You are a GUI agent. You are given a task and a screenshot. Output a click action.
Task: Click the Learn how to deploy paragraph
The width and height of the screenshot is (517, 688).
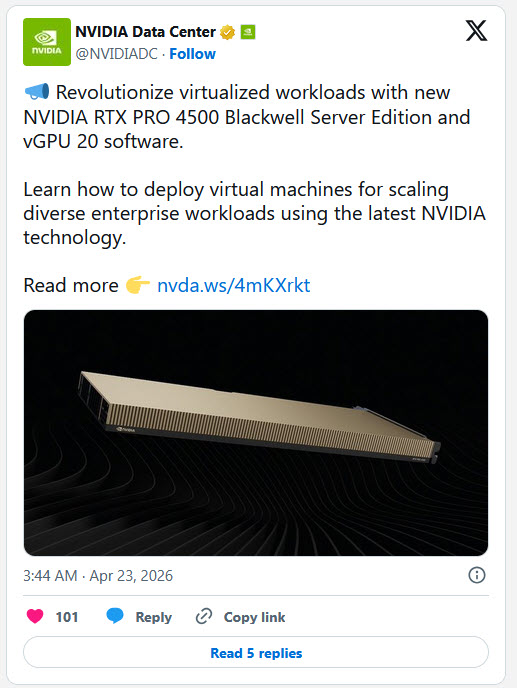click(255, 213)
